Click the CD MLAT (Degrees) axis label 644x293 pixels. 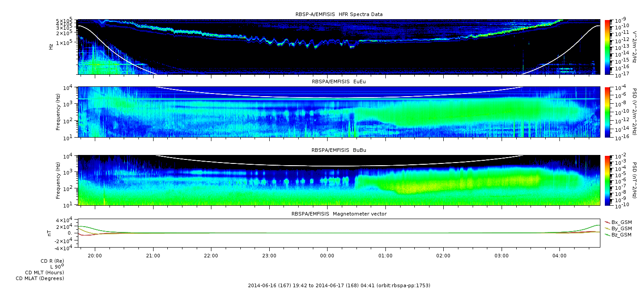[40, 278]
